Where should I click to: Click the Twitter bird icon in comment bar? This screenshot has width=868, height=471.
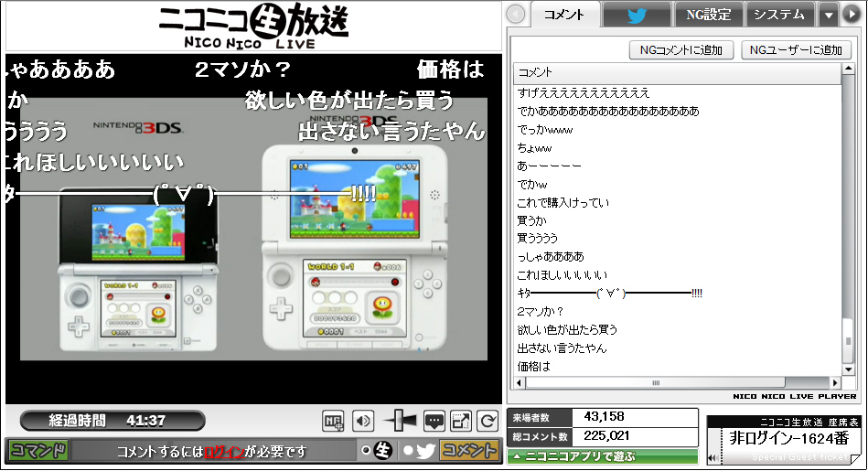[425, 451]
